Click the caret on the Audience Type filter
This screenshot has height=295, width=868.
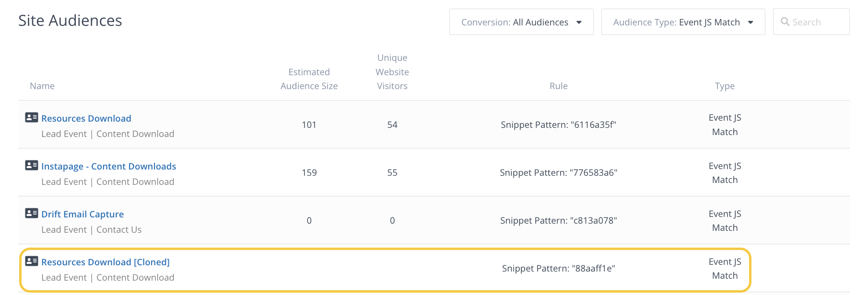[751, 23]
